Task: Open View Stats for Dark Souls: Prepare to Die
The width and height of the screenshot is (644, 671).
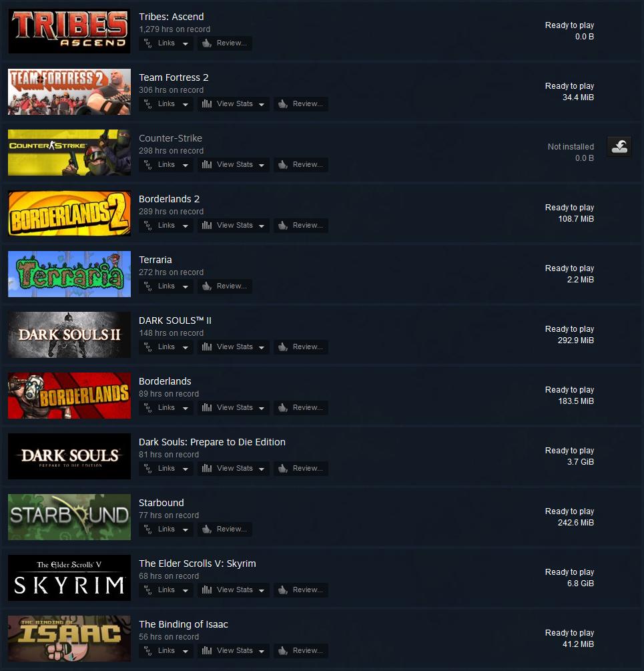Action: click(233, 469)
